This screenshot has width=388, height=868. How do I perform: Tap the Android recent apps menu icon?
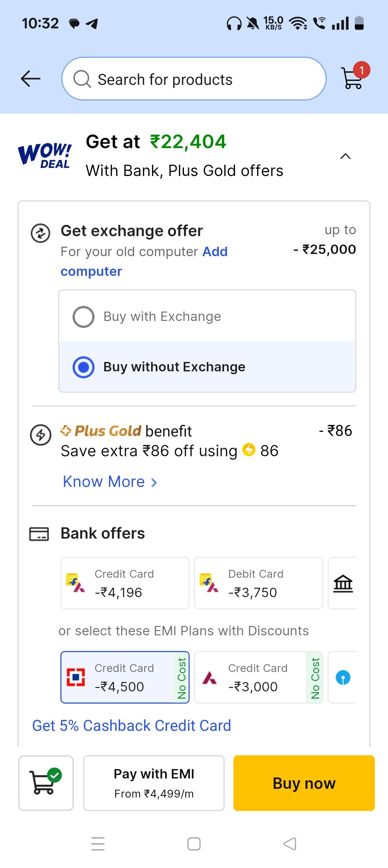(98, 844)
